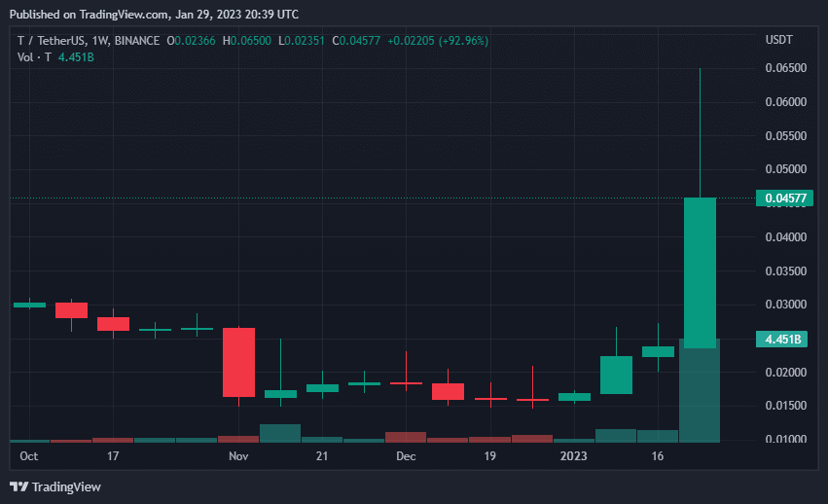Click the open value 0.02366
Viewport: 828px width, 504px height.
195,41
